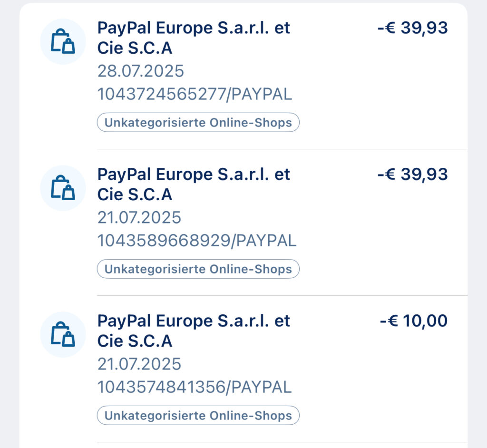Select the Unkategorisierte Online-Shops tag under 1043724565277/PAYPAL
The image size is (487, 448).
tap(198, 123)
